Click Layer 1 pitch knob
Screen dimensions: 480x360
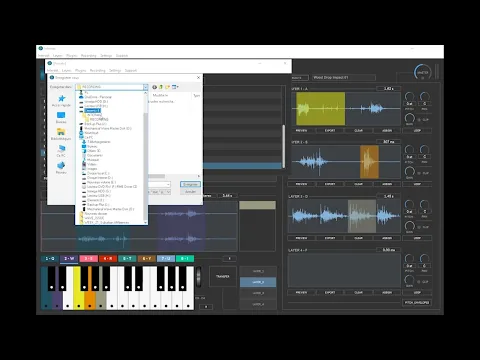pos(409,97)
